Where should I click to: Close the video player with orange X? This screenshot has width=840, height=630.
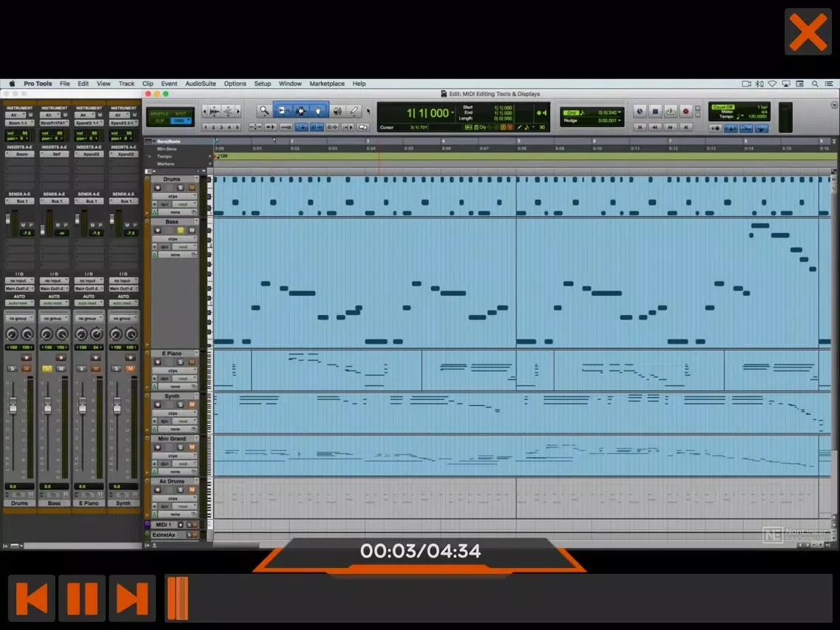(x=808, y=32)
